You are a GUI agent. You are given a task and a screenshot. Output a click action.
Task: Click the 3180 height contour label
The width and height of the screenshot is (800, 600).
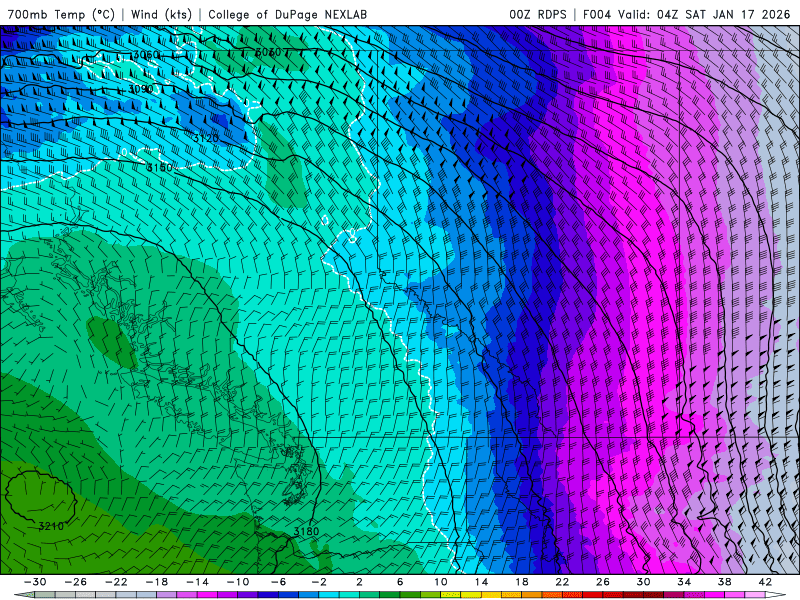[306, 531]
